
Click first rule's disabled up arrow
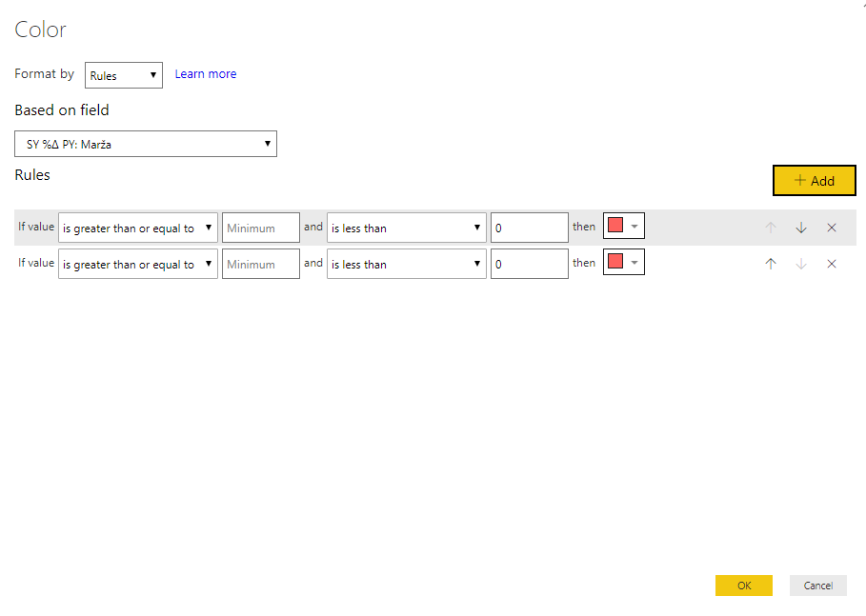771,228
